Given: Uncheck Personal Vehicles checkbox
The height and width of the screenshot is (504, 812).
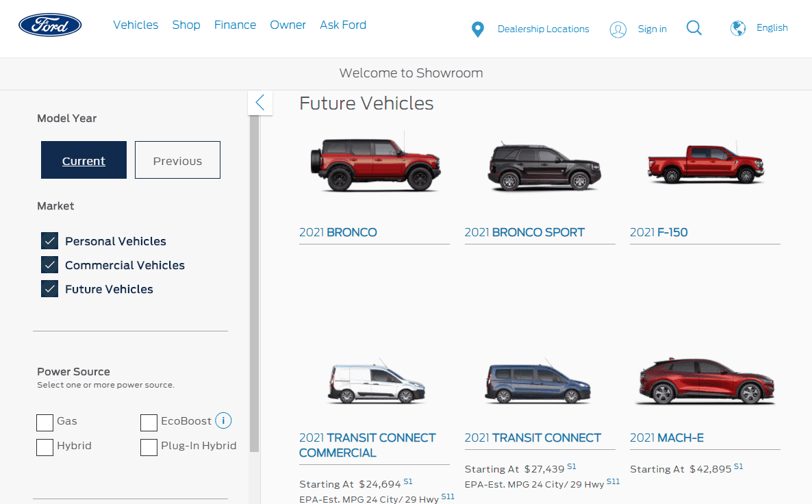Looking at the screenshot, I should tap(50, 241).
